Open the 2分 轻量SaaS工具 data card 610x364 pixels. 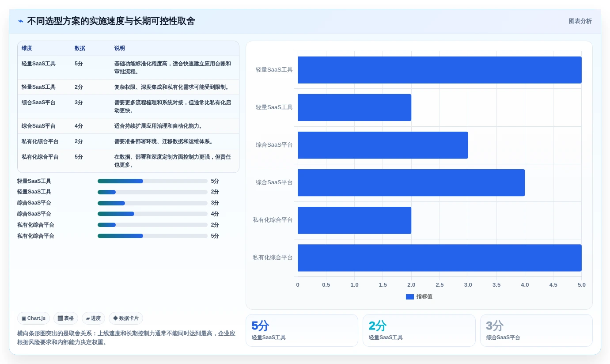point(419,330)
